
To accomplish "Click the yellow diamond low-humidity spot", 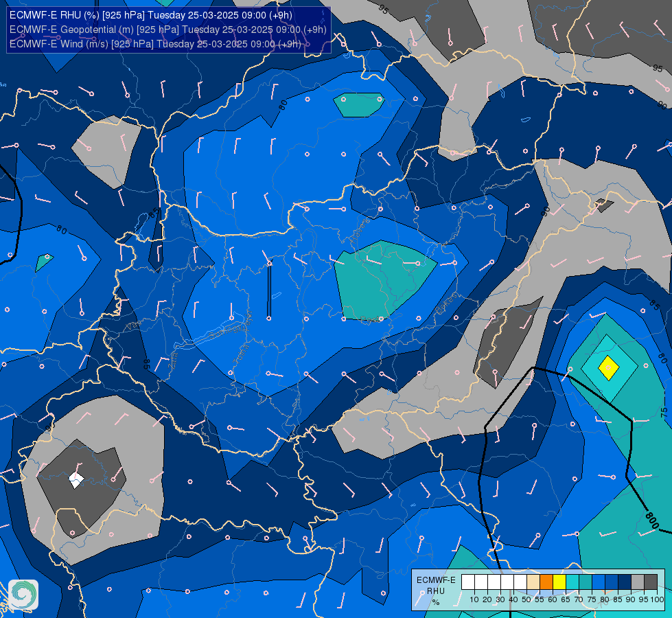I will pos(609,367).
